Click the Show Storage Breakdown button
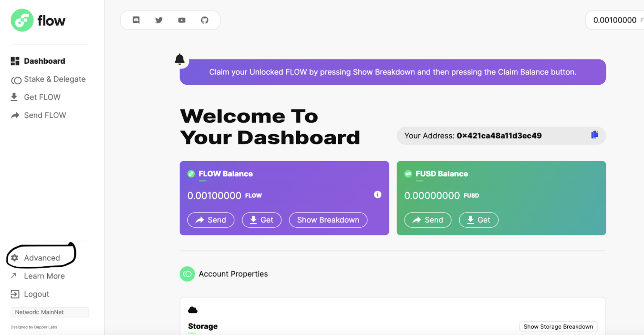 (x=558, y=326)
